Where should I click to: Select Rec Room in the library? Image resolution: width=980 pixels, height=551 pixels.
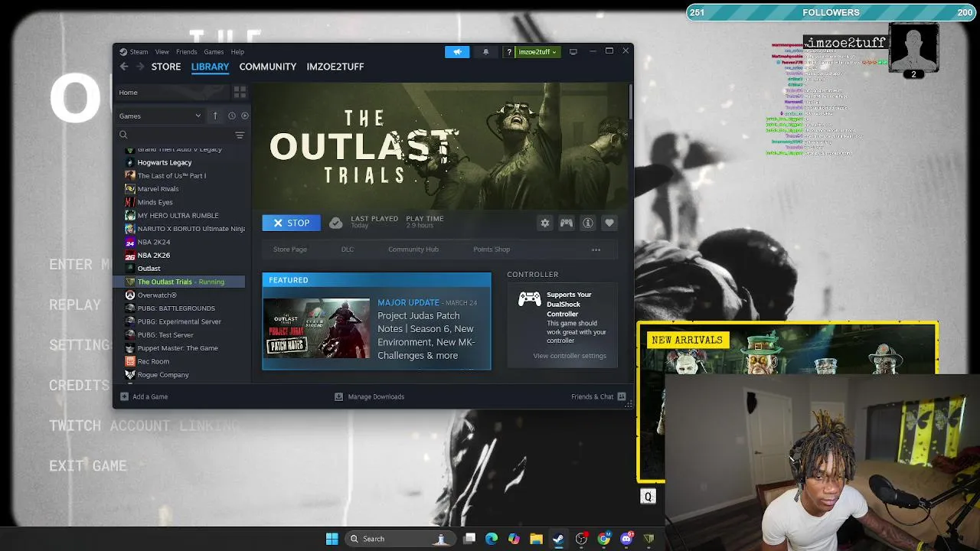153,361
